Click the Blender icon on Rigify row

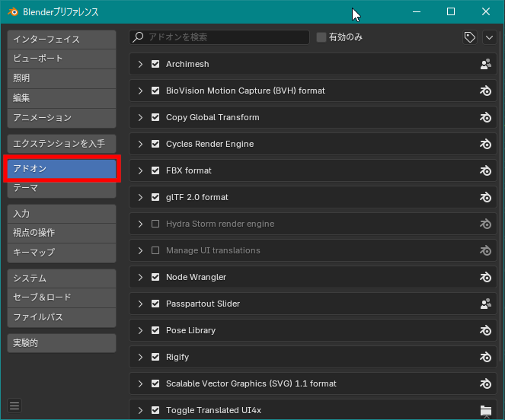(485, 357)
